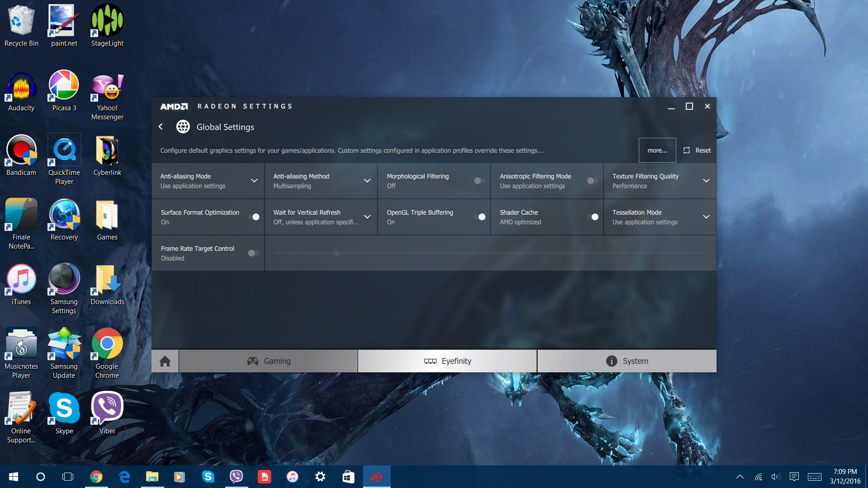Click the more... button

tap(657, 150)
